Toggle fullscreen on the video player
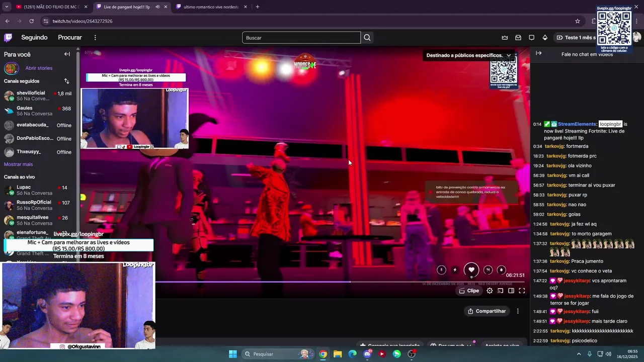This screenshot has width=644, height=362. (522, 291)
